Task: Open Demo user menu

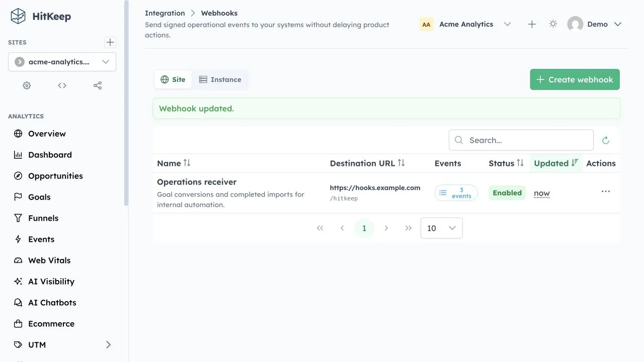Action: [595, 24]
